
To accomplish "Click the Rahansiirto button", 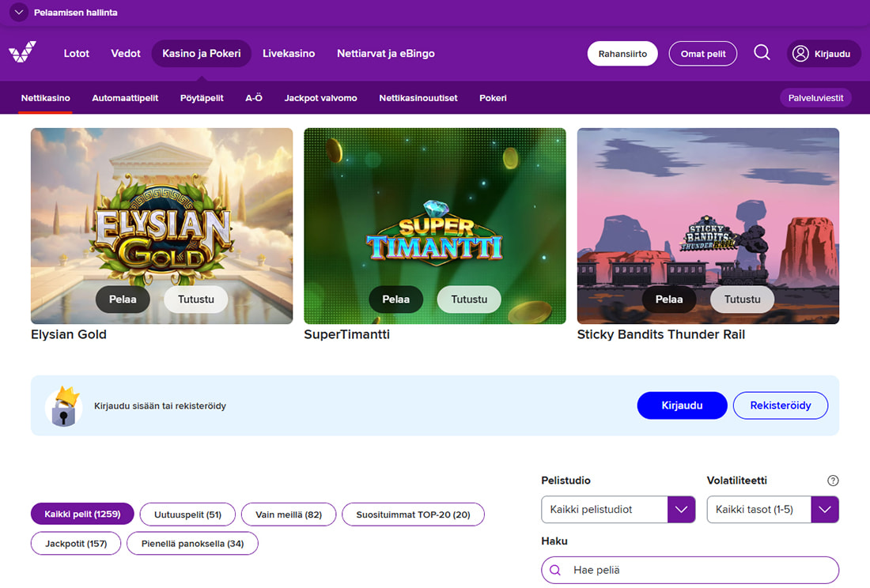I will click(x=622, y=54).
